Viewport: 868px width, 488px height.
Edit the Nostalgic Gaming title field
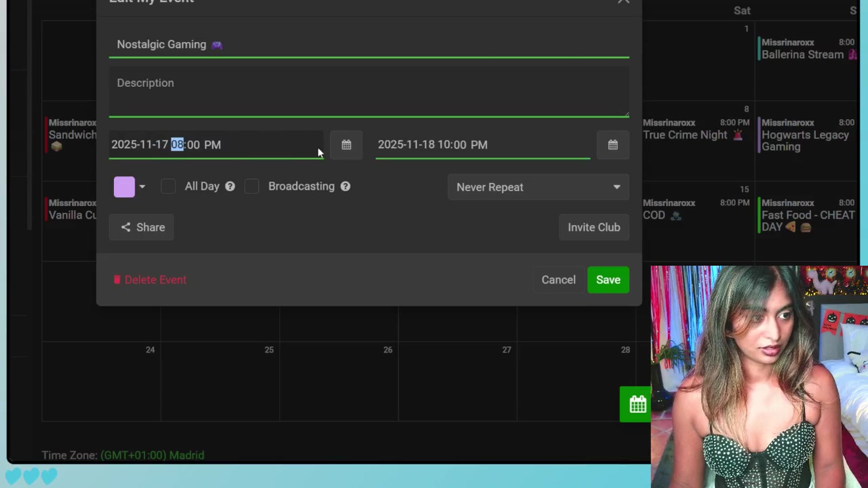(369, 45)
